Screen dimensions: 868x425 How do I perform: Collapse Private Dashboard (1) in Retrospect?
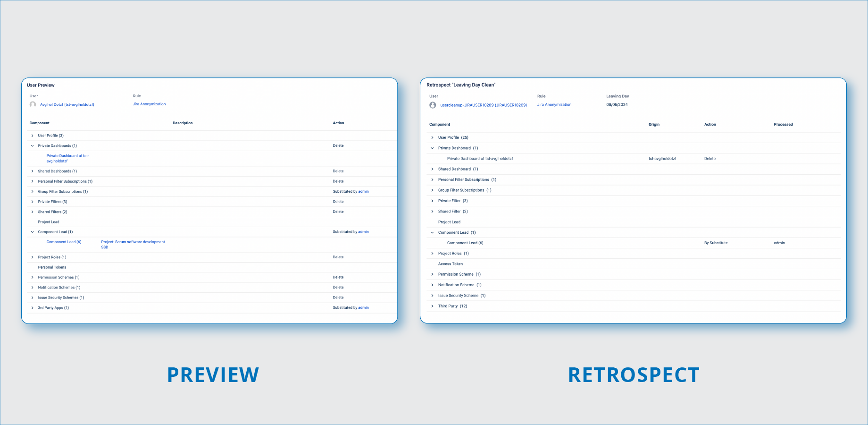432,148
